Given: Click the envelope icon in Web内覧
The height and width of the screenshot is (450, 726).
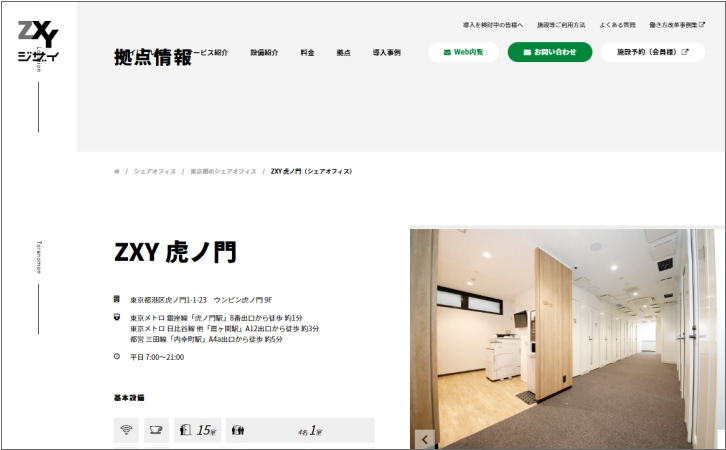Looking at the screenshot, I should (x=447, y=52).
